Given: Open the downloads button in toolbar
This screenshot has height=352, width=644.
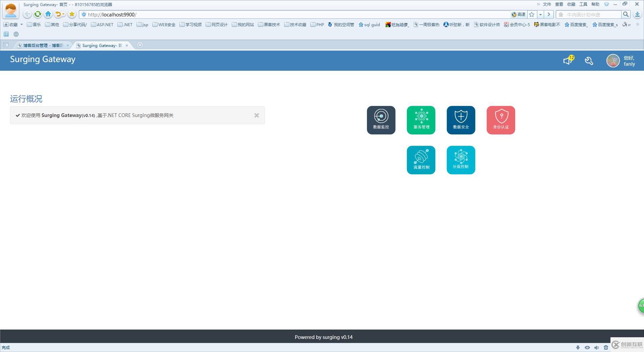Looking at the screenshot, I should pos(637,14).
